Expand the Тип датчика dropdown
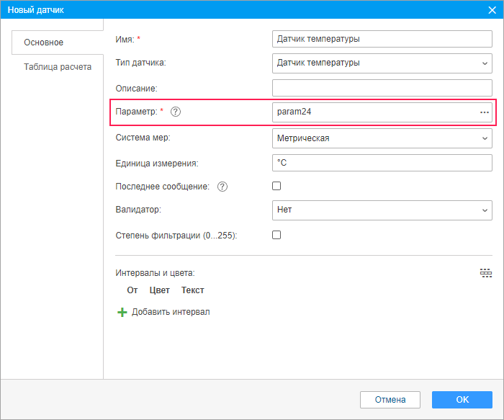 (x=382, y=63)
